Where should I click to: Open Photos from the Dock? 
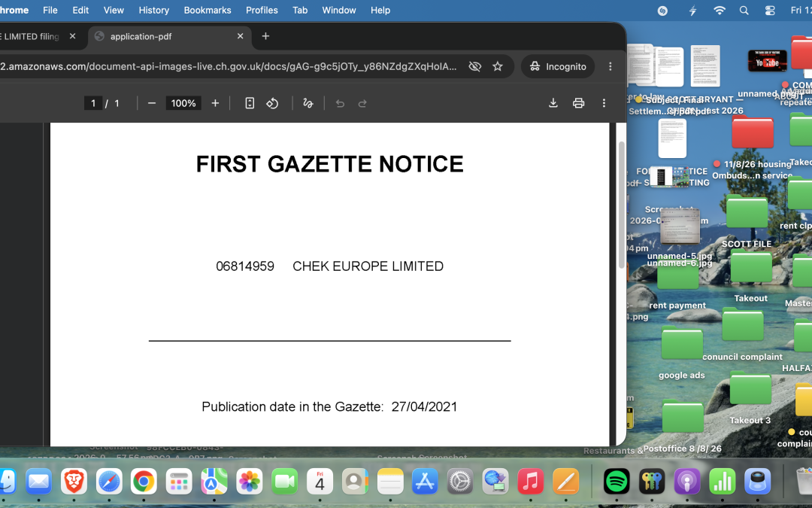pos(249,482)
